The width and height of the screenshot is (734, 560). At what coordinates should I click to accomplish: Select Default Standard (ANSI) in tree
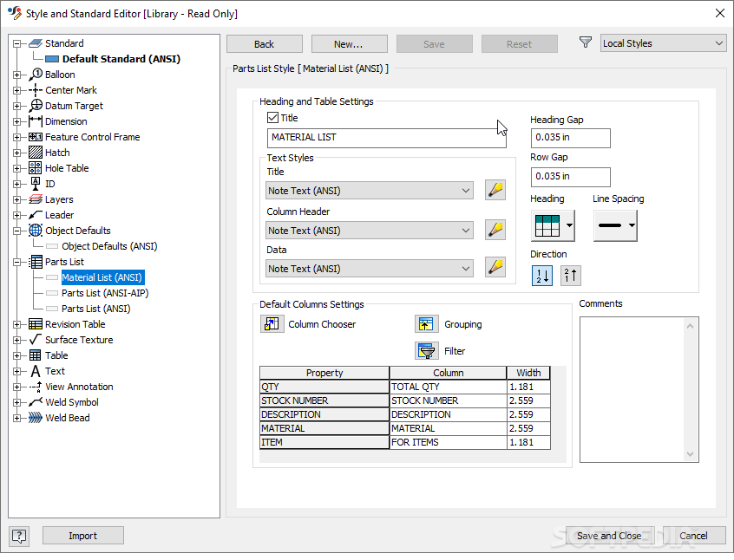[x=121, y=59]
